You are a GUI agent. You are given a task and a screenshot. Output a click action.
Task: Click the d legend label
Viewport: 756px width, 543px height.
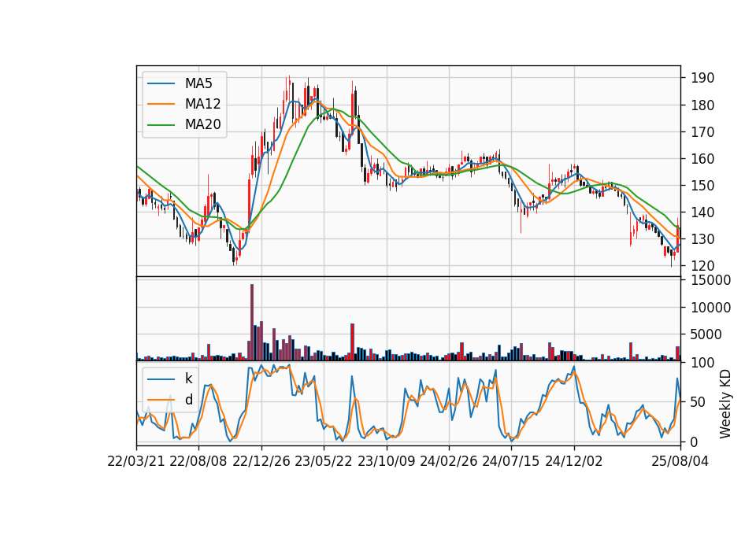(188, 400)
